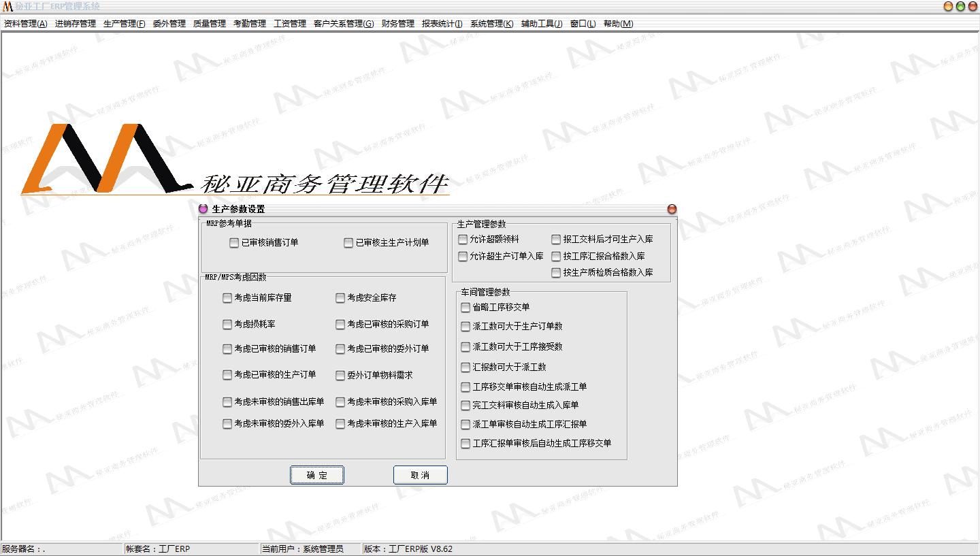Click the 帐套名：工厂ERP status entry
This screenshot has width=980, height=556.
pyautogui.click(x=158, y=549)
